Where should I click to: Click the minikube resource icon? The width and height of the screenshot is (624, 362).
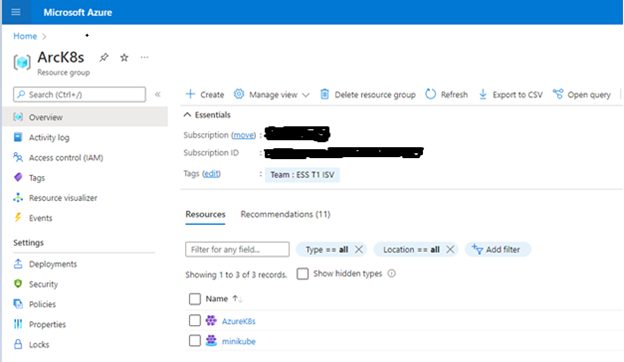211,341
